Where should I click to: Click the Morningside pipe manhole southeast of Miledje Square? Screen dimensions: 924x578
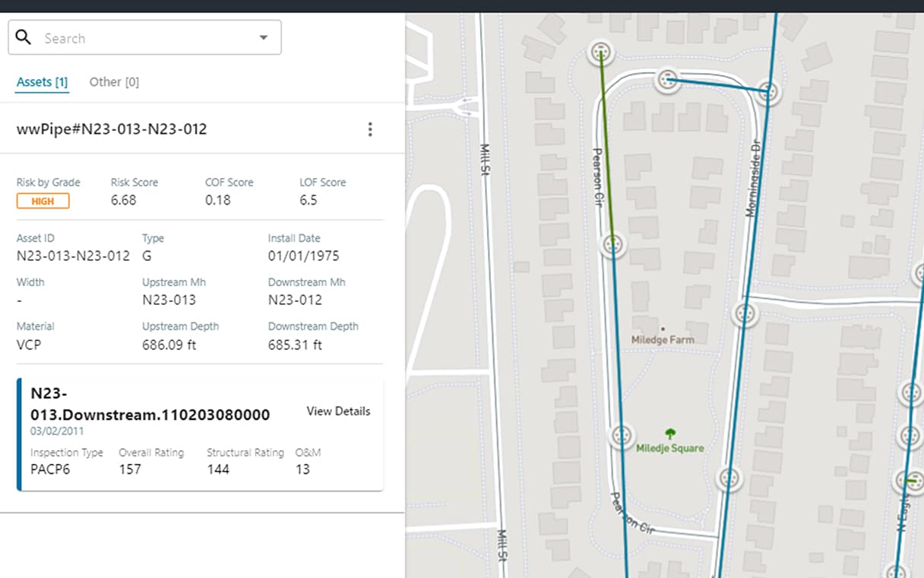(729, 478)
